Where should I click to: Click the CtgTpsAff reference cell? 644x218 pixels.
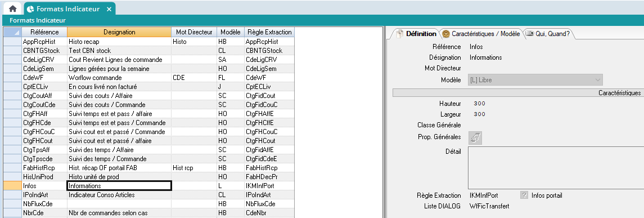tap(44, 150)
